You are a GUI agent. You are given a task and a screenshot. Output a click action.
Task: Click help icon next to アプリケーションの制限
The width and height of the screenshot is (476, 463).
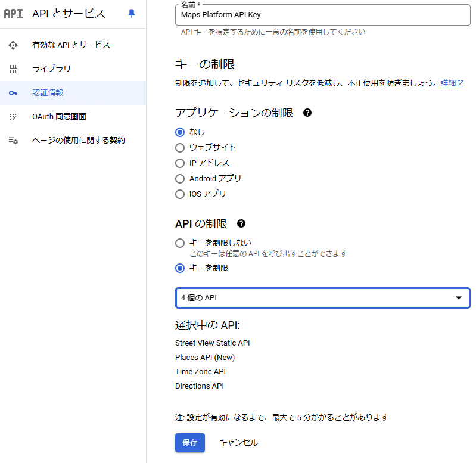pos(307,113)
